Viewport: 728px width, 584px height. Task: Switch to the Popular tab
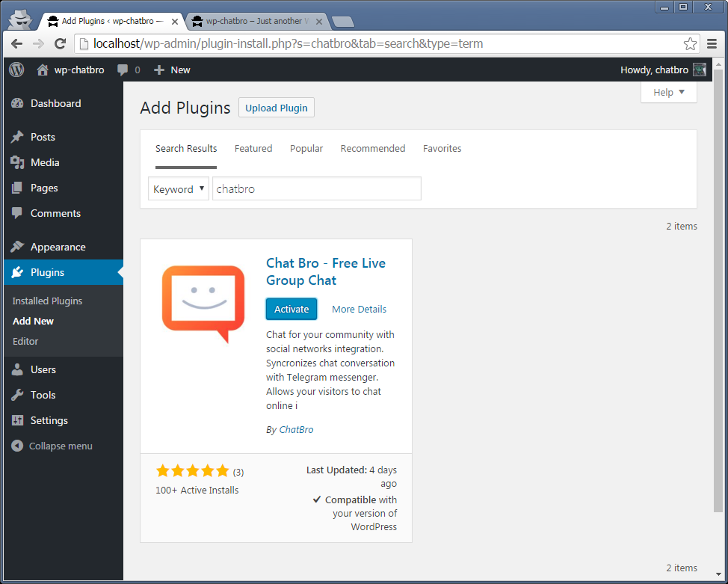tap(306, 149)
